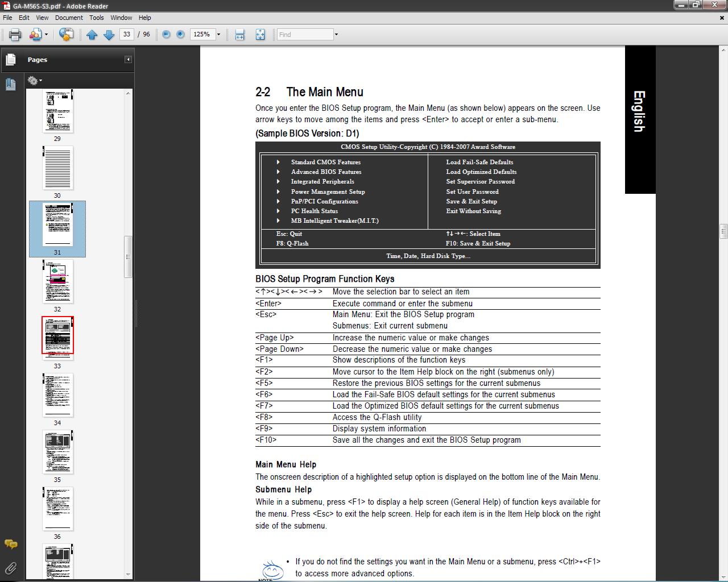Click the fit page icon
The image size is (728, 582).
point(260,35)
